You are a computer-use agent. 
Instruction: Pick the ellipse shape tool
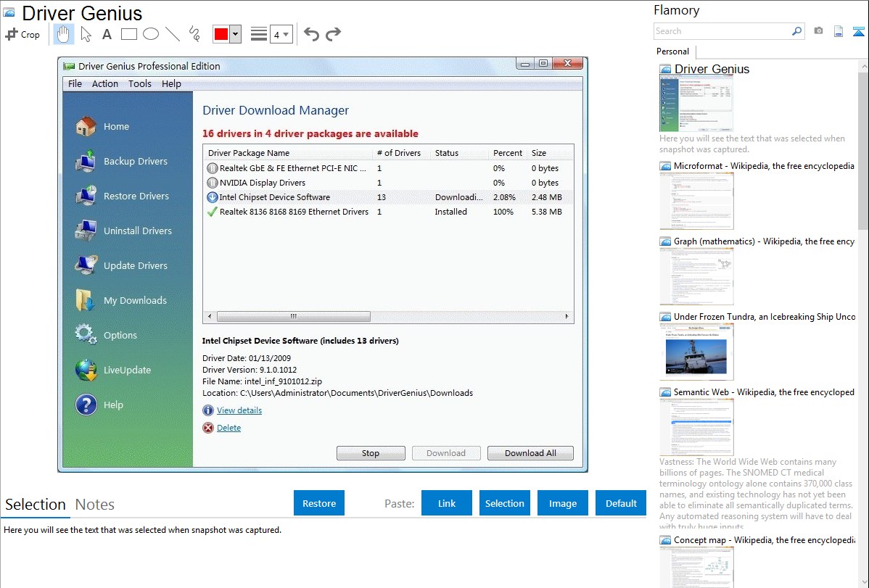coord(151,34)
